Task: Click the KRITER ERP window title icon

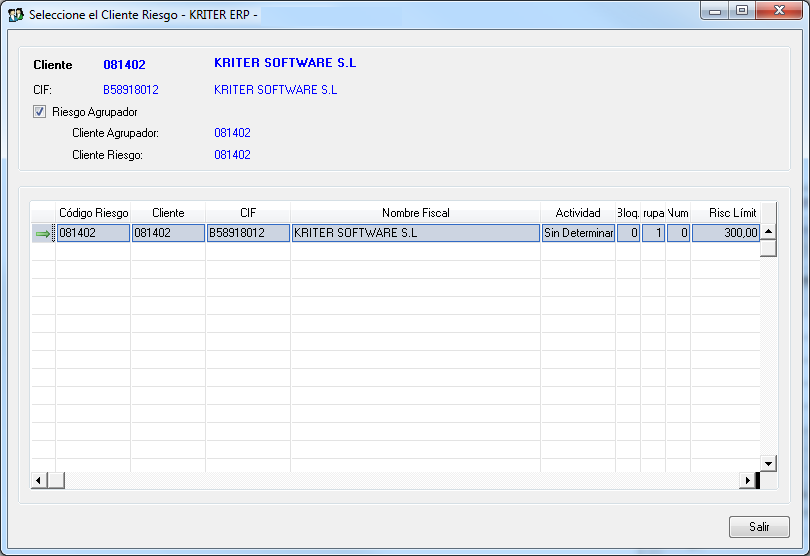Action: pyautogui.click(x=15, y=15)
